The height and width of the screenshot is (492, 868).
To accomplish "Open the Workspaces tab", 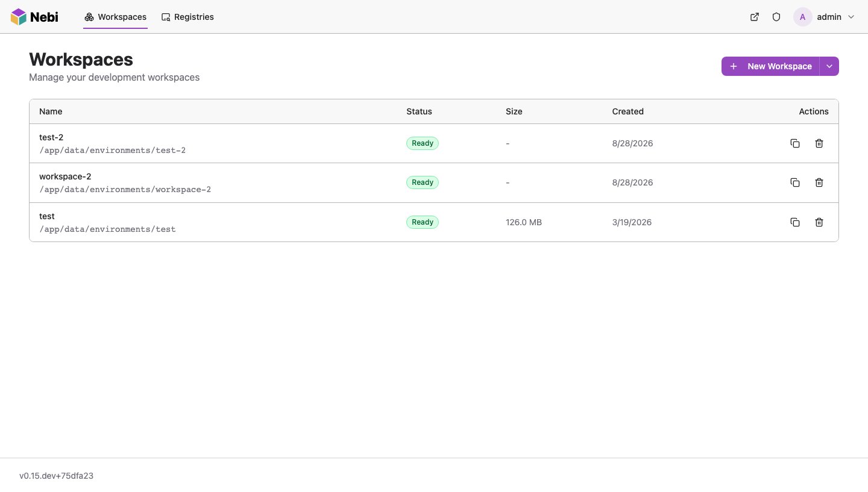I will (x=115, y=17).
